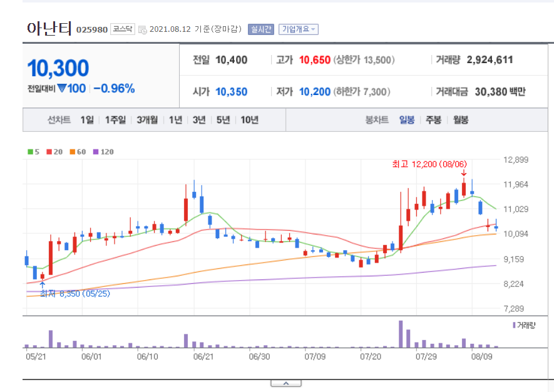This screenshot has width=554, height=392.
Task: Switch to the 일봉 daily candle chart
Action: coord(407,120)
